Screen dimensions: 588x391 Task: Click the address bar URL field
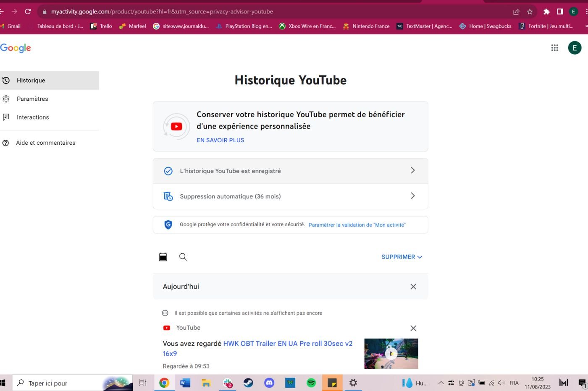pyautogui.click(x=273, y=11)
